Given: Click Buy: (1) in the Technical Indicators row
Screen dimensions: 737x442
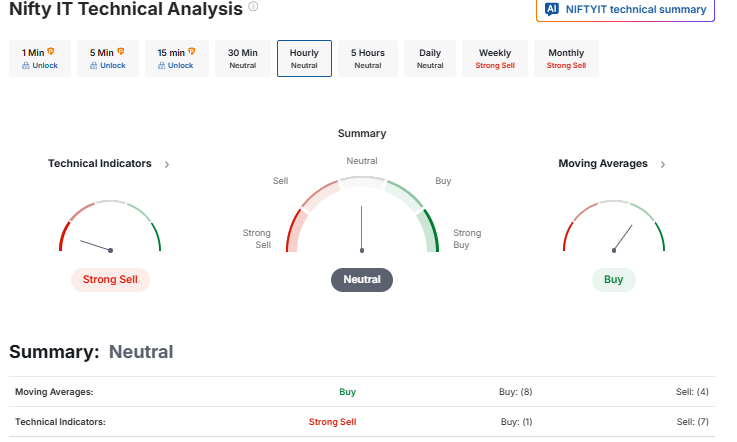Looking at the screenshot, I should click(517, 422).
